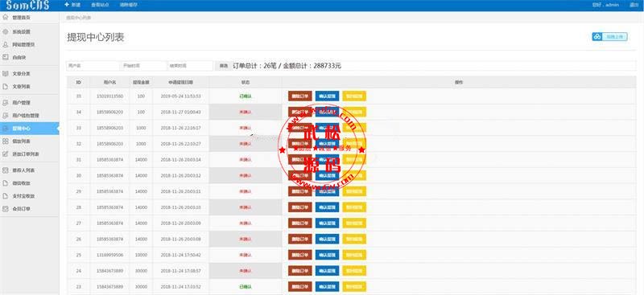Click blue 确认提现 button in row 29
The height and width of the screenshot is (295, 644).
327,191
